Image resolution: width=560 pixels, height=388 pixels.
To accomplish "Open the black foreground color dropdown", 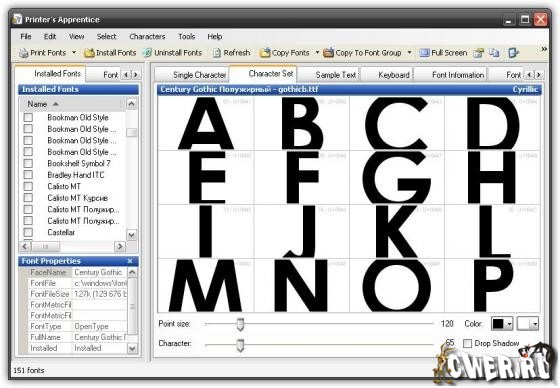I will click(502, 324).
